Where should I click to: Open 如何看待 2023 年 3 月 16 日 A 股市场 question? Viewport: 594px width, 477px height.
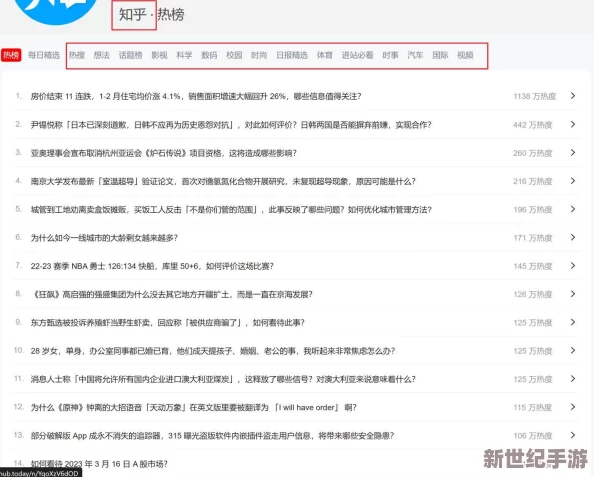pos(99,464)
